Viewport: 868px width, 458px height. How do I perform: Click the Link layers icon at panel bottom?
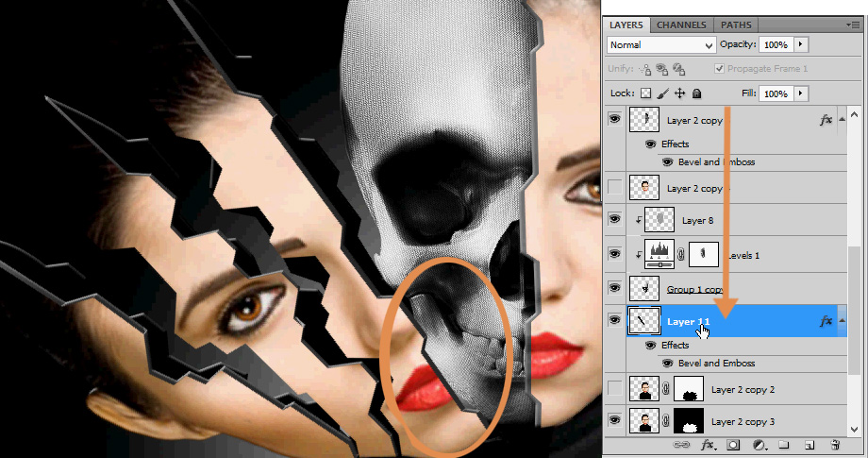[681, 445]
